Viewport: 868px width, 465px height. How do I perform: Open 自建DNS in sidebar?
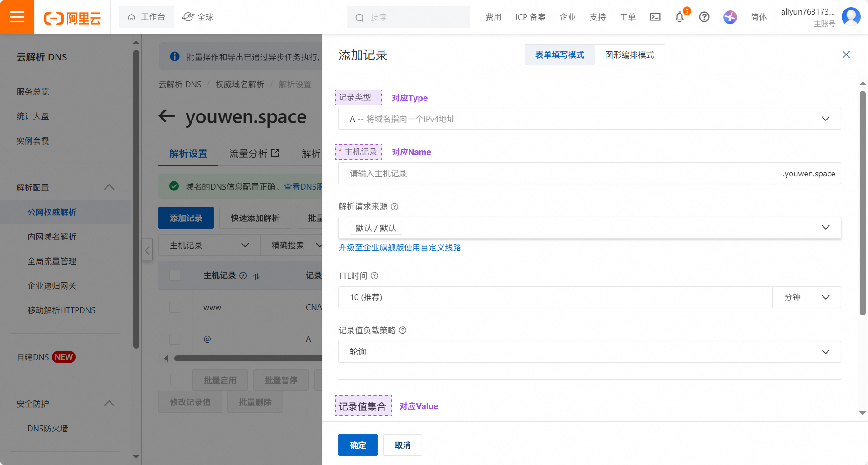coord(46,357)
